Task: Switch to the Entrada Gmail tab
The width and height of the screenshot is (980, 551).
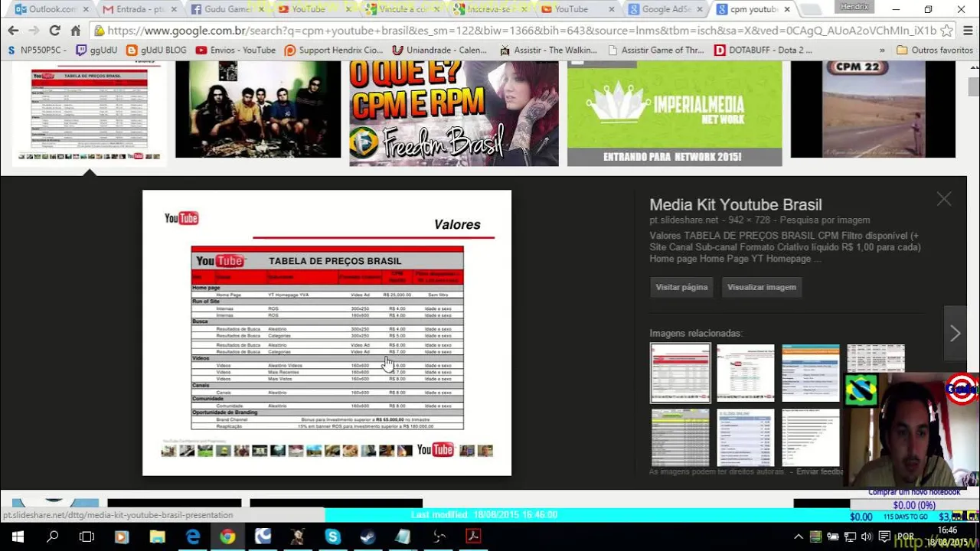Action: coord(139,9)
